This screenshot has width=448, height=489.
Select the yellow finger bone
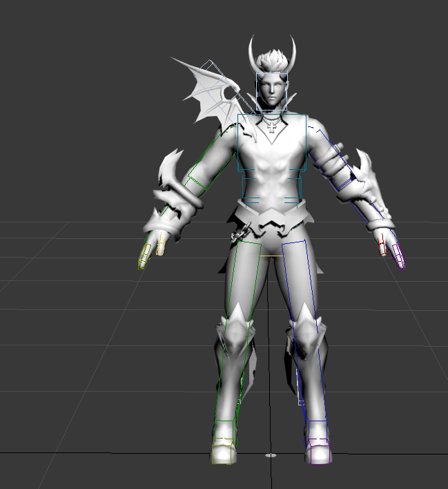point(161,245)
